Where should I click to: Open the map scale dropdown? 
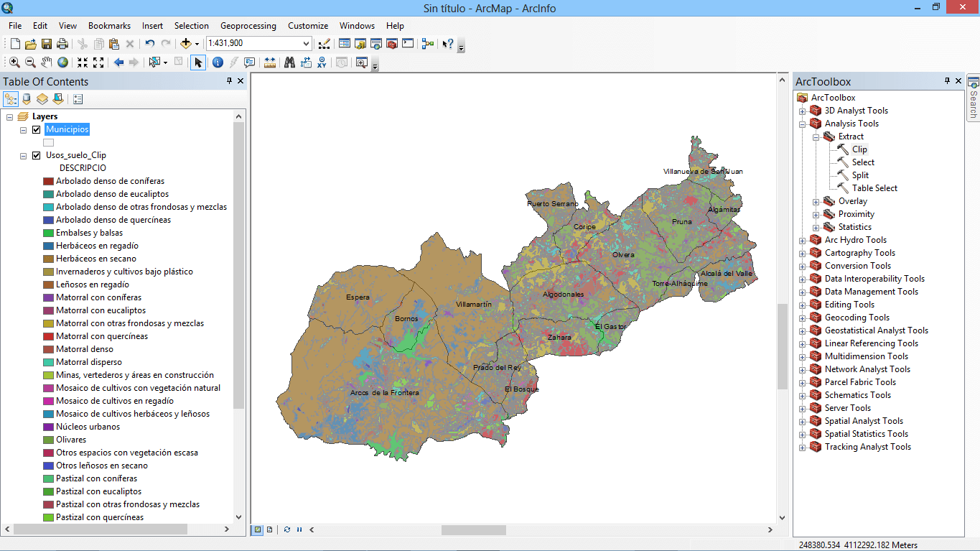pyautogui.click(x=307, y=44)
